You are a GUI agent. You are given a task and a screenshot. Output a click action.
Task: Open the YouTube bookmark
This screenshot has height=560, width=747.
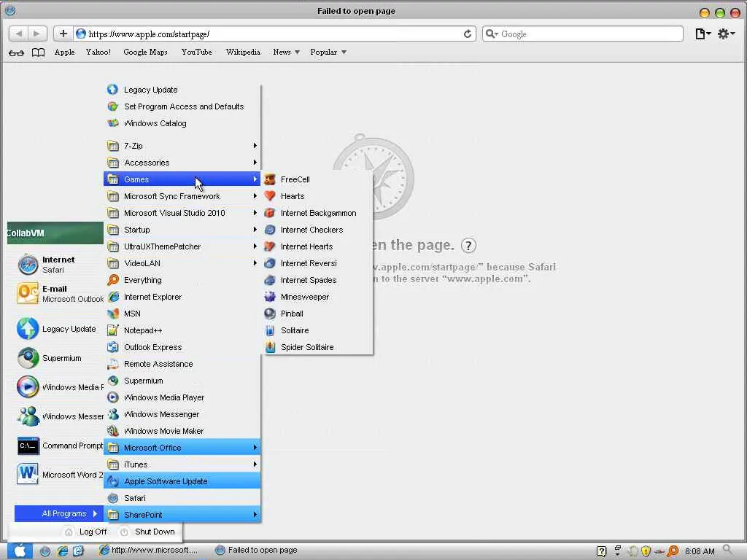(x=196, y=52)
